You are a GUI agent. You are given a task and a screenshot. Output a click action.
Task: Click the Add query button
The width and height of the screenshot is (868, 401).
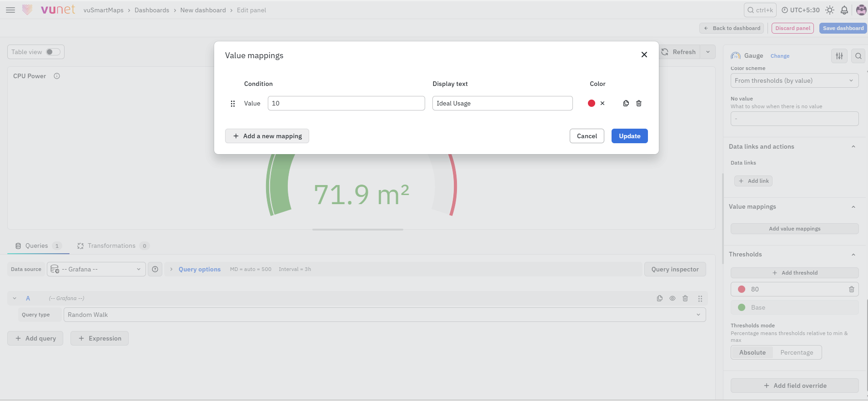tap(35, 338)
